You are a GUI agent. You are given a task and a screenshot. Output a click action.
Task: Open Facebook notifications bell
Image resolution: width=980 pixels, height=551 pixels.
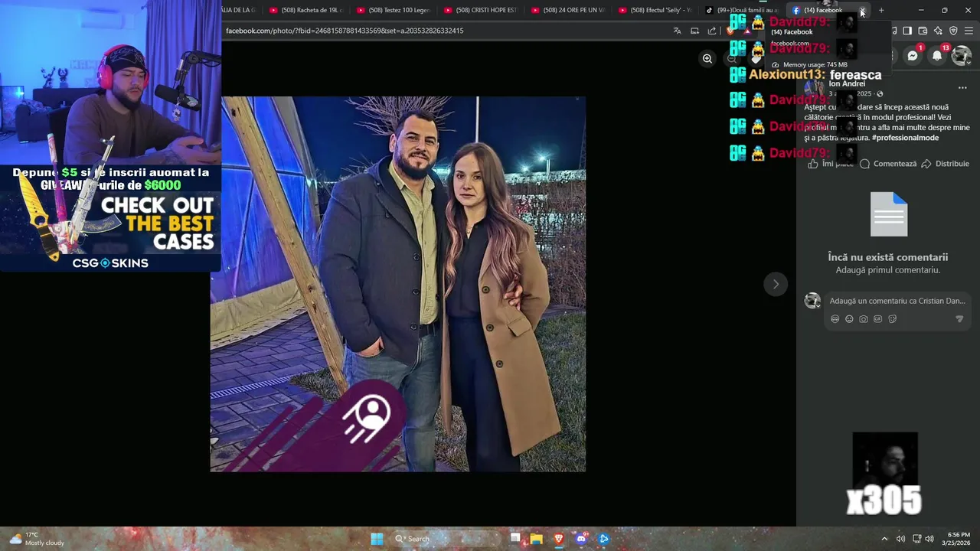pyautogui.click(x=937, y=55)
